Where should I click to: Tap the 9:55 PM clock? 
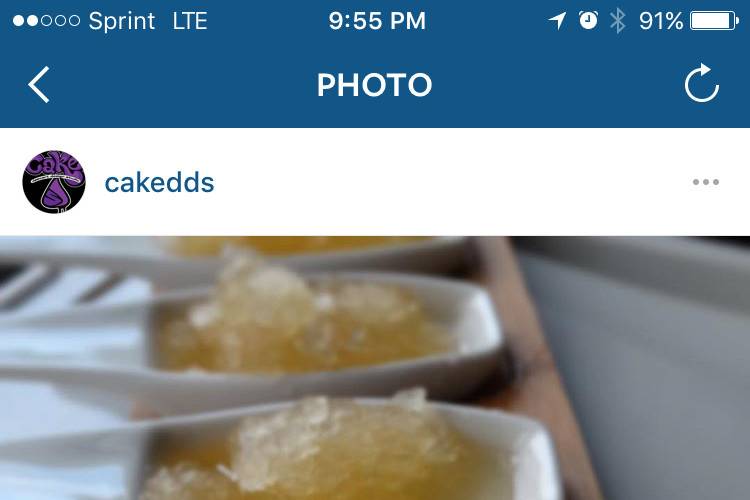point(377,21)
